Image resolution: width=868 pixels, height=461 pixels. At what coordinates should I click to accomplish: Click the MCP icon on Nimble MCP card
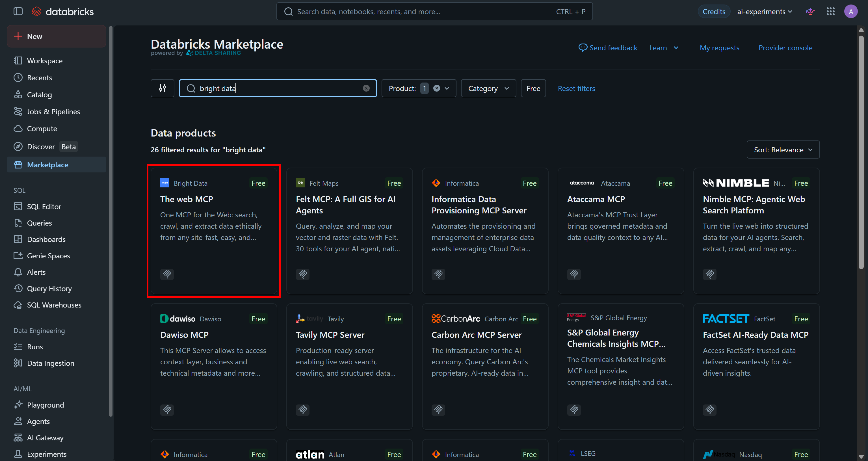pos(710,274)
